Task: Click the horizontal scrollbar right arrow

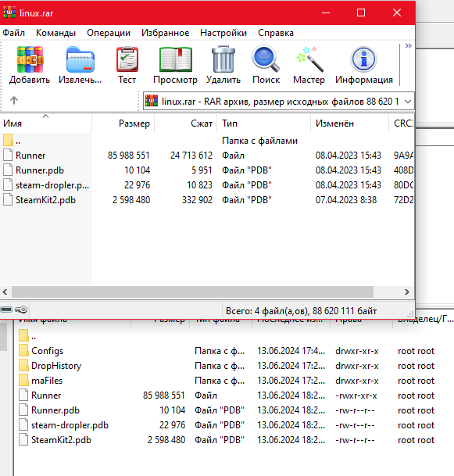Action: (407, 292)
